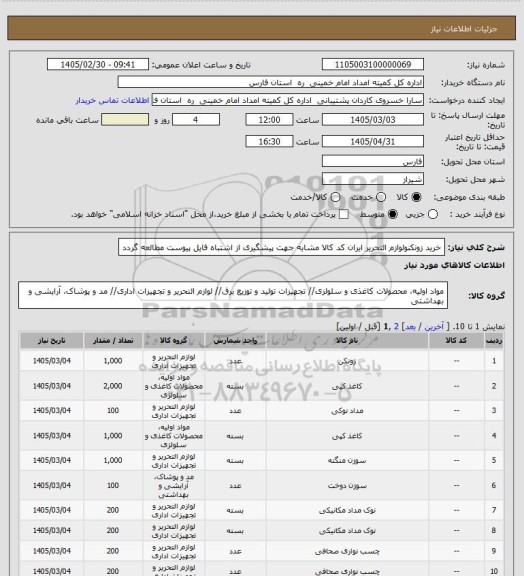Click the آخرین pagination link

click(434, 327)
